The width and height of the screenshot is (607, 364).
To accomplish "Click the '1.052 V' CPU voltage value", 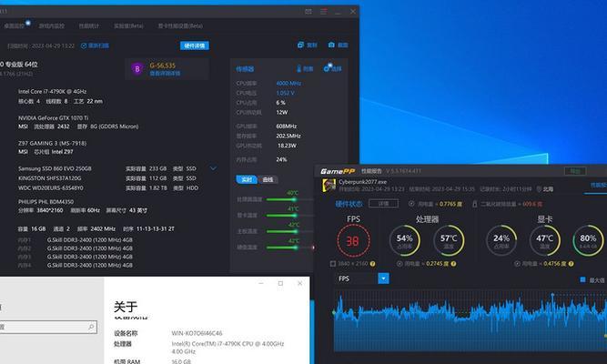I will coord(286,93).
